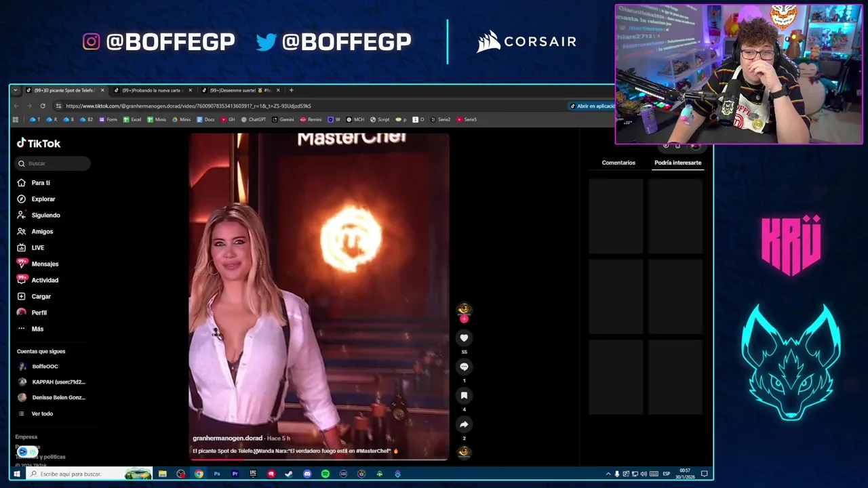Open the GH bookmark
Screen dimensions: 868x488
[x=227, y=119]
